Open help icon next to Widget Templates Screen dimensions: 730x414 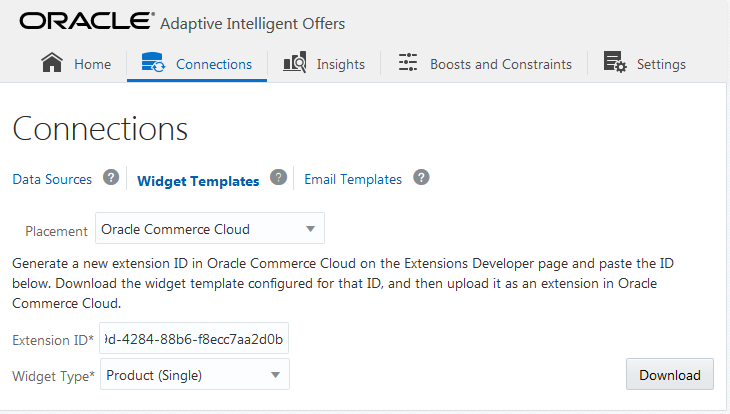click(278, 177)
